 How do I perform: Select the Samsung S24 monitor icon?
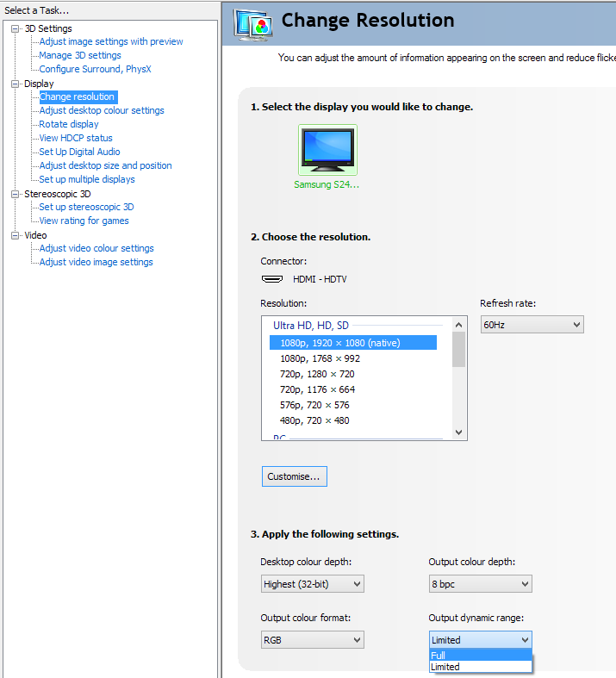pos(327,150)
